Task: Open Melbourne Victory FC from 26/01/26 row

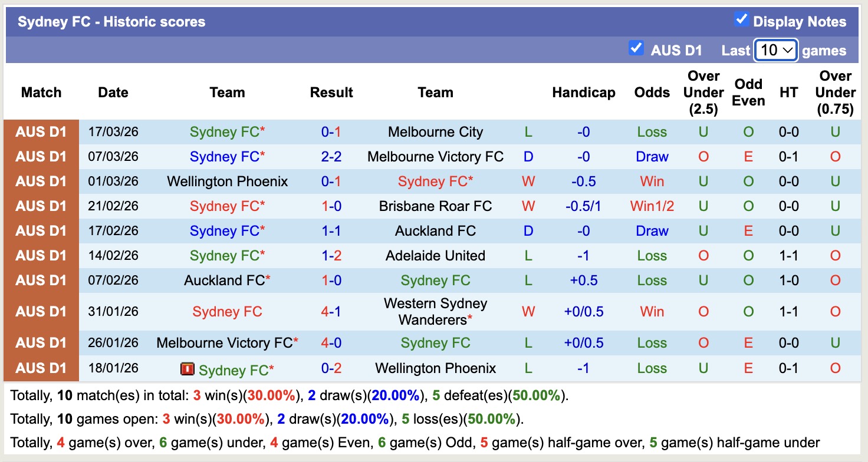Action: coord(224,342)
